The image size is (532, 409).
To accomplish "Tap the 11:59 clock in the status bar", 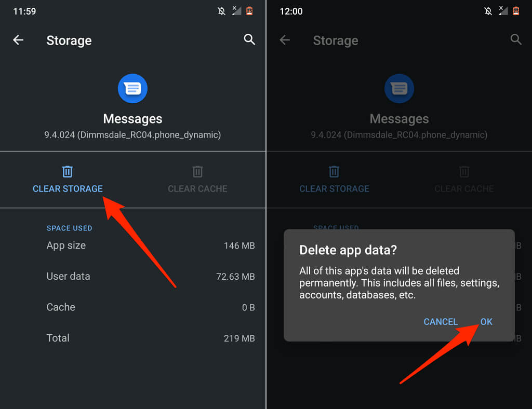I will click(x=25, y=11).
